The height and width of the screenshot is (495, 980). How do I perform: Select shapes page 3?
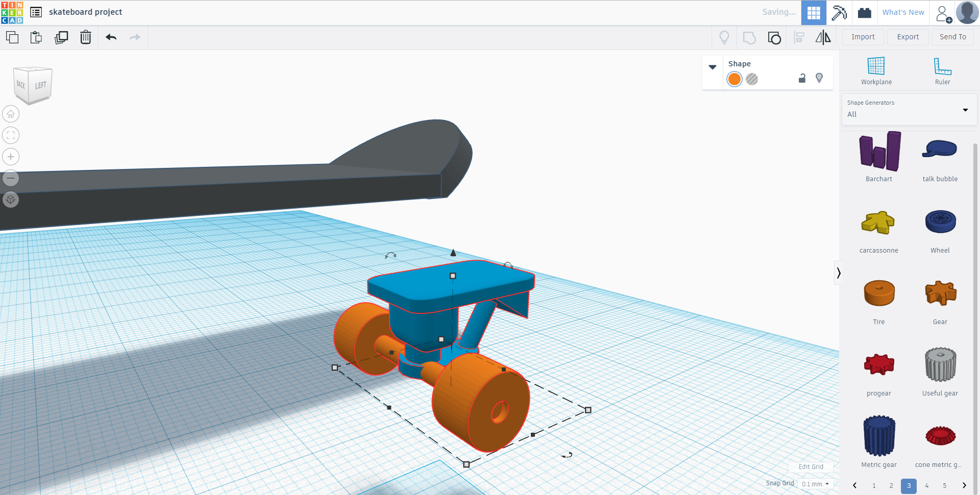[909, 486]
